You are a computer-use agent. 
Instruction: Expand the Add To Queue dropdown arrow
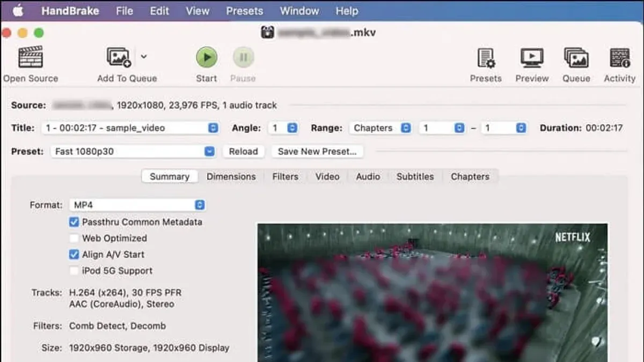click(x=144, y=56)
